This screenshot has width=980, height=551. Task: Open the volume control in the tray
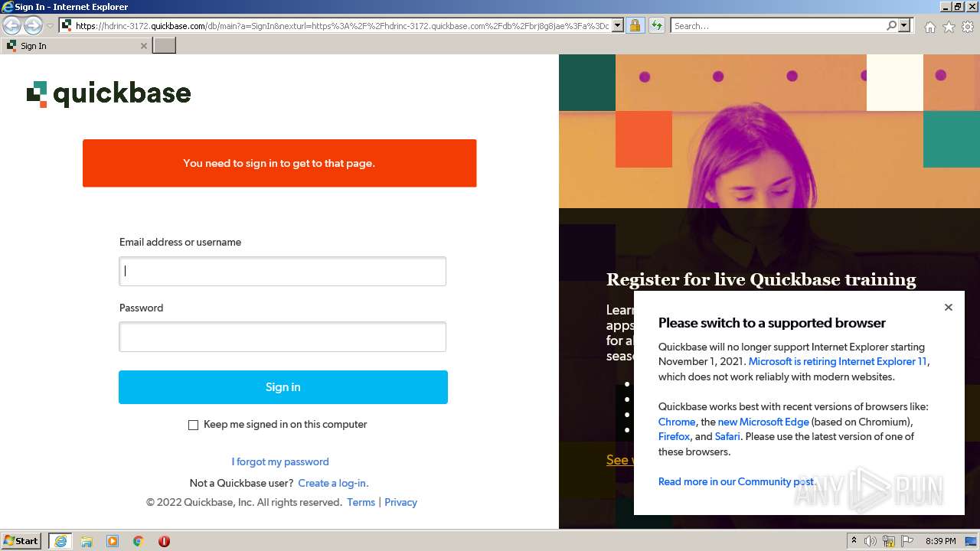(871, 541)
